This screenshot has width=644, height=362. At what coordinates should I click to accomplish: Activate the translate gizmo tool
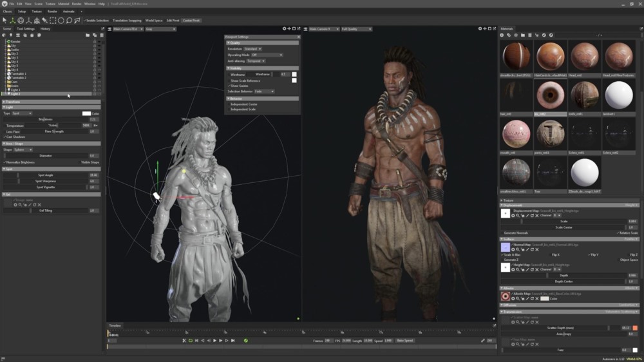(x=12, y=20)
